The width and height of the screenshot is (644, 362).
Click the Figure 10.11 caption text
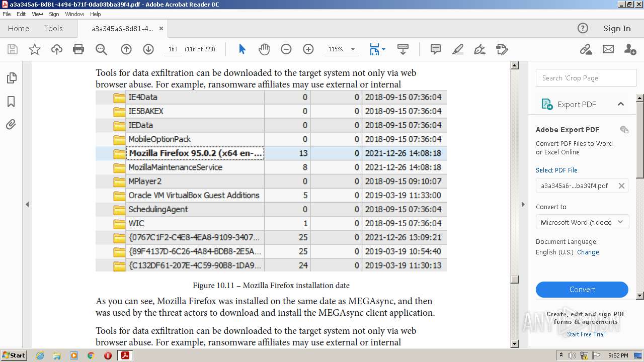click(x=271, y=286)
